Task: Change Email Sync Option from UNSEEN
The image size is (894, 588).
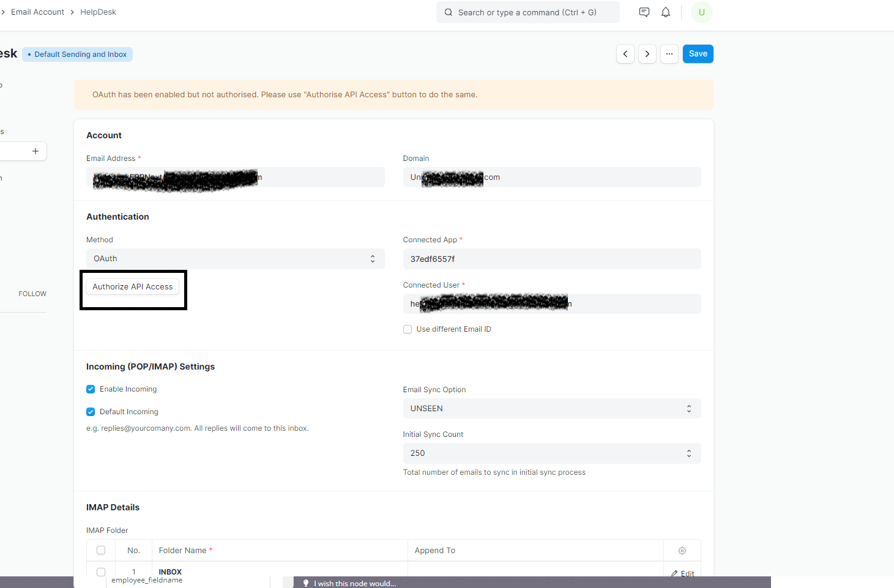Action: click(551, 408)
